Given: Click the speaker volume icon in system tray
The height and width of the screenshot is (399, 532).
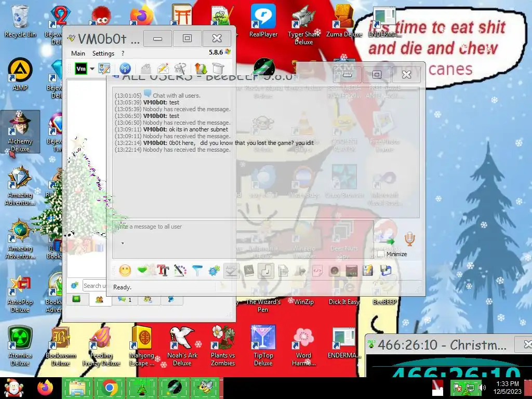Looking at the screenshot, I should pos(482,388).
